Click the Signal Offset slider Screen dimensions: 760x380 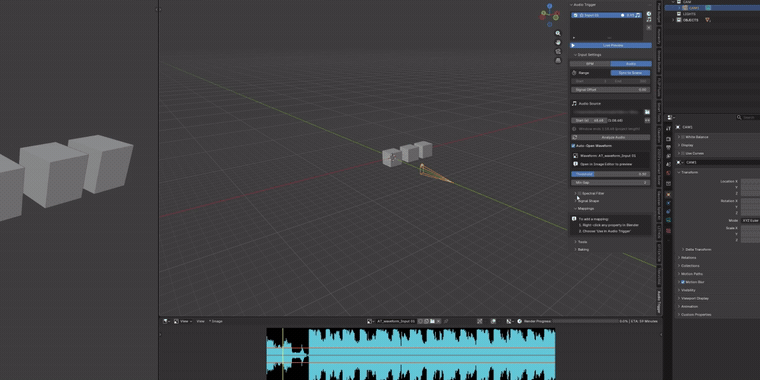(611, 90)
